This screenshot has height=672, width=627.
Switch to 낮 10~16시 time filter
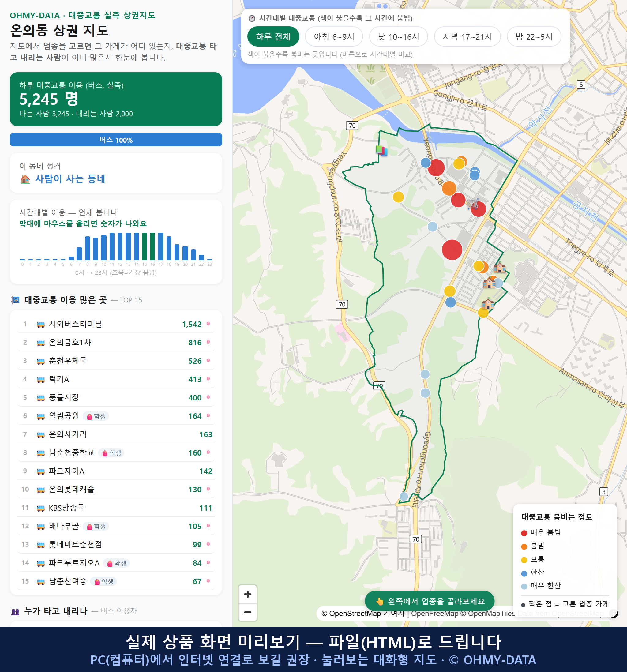click(398, 36)
